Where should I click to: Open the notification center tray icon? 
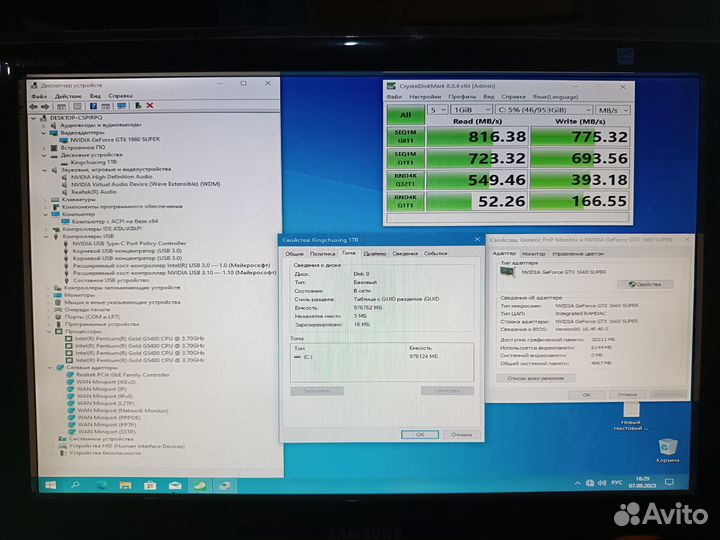click(669, 482)
